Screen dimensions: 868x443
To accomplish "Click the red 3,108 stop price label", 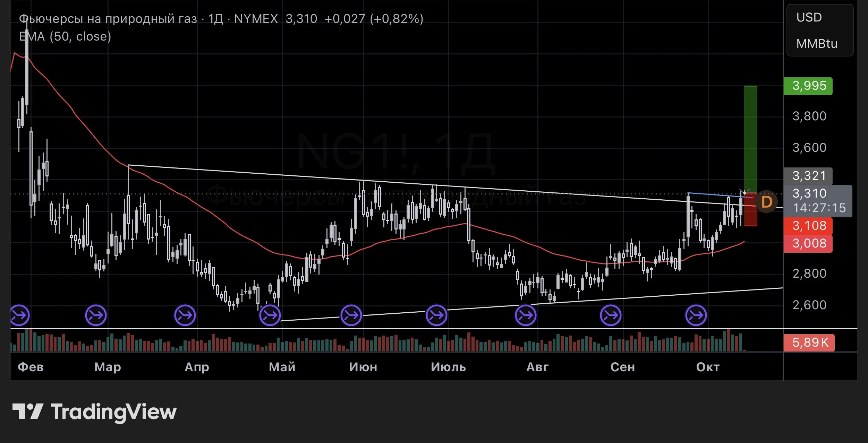I will (808, 226).
